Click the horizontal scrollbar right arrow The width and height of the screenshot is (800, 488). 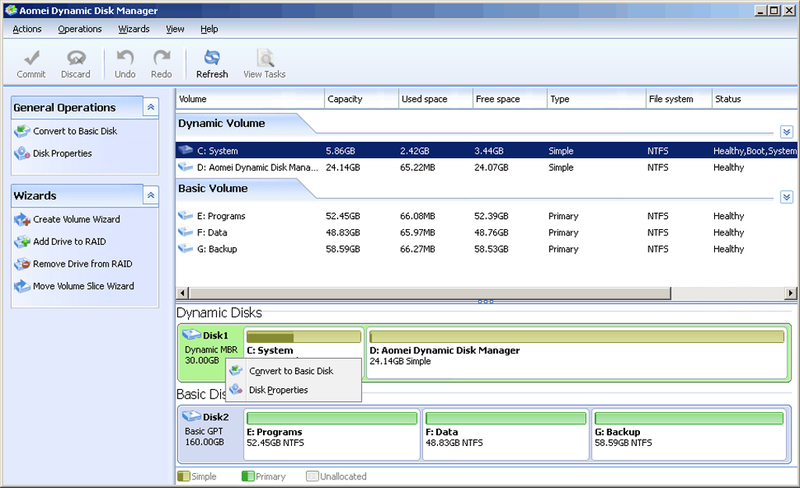[x=790, y=293]
